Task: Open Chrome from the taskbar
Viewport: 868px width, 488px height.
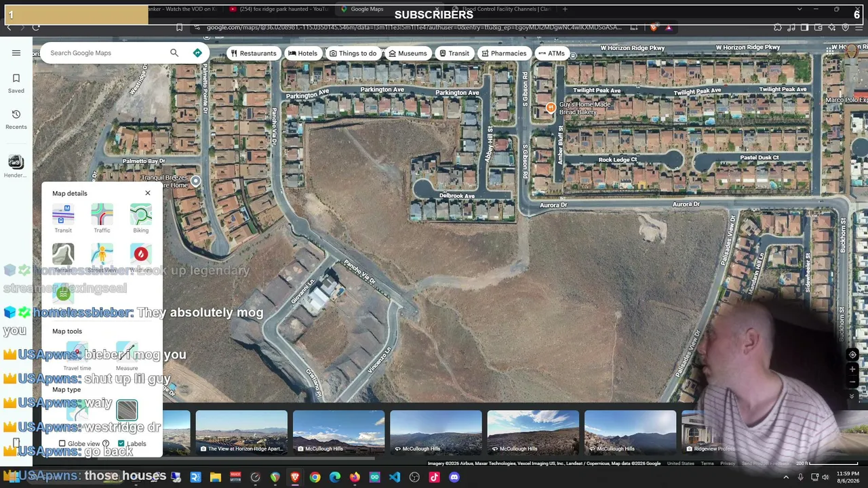Action: pos(315,477)
